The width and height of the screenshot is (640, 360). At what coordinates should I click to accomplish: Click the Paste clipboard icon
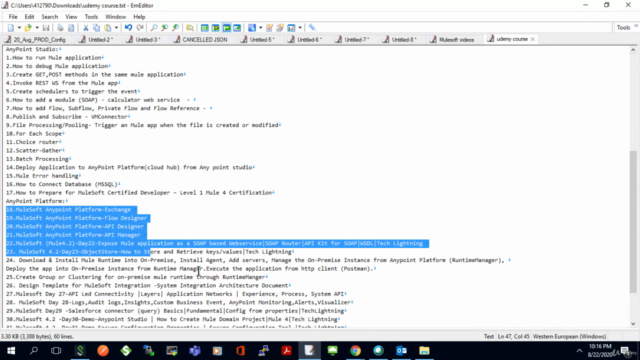pos(108,28)
